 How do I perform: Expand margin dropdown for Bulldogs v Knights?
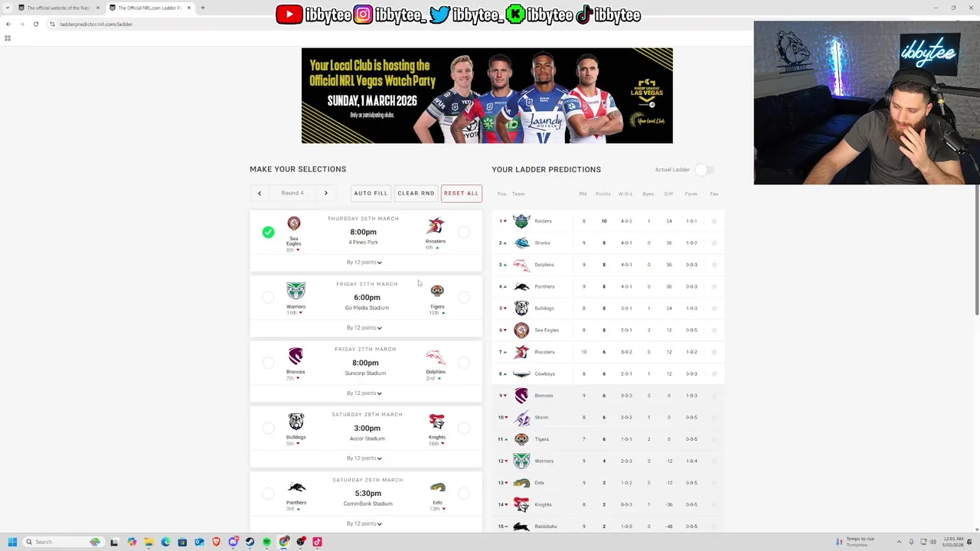click(364, 458)
